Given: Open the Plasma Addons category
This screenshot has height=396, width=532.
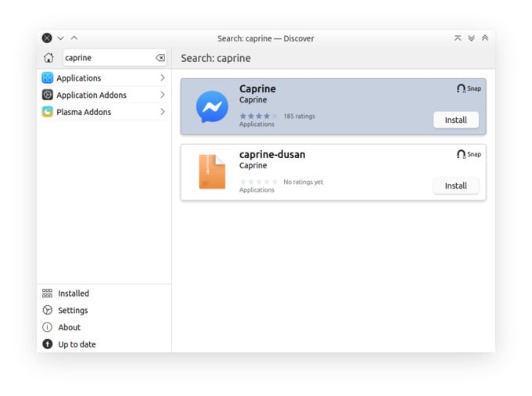Looking at the screenshot, I should 104,112.
